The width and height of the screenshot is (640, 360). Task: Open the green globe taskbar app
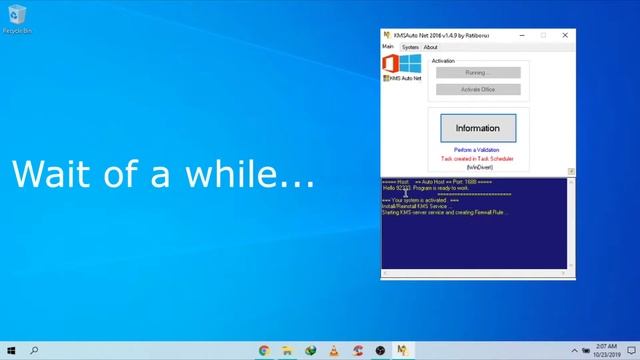[x=311, y=351]
